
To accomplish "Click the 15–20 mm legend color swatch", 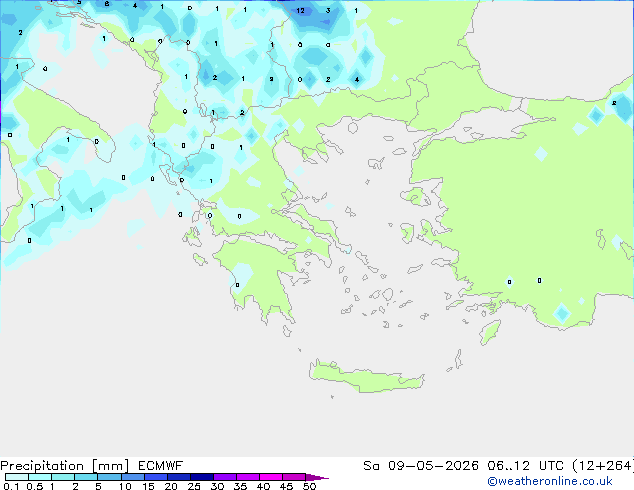I will pyautogui.click(x=155, y=477).
